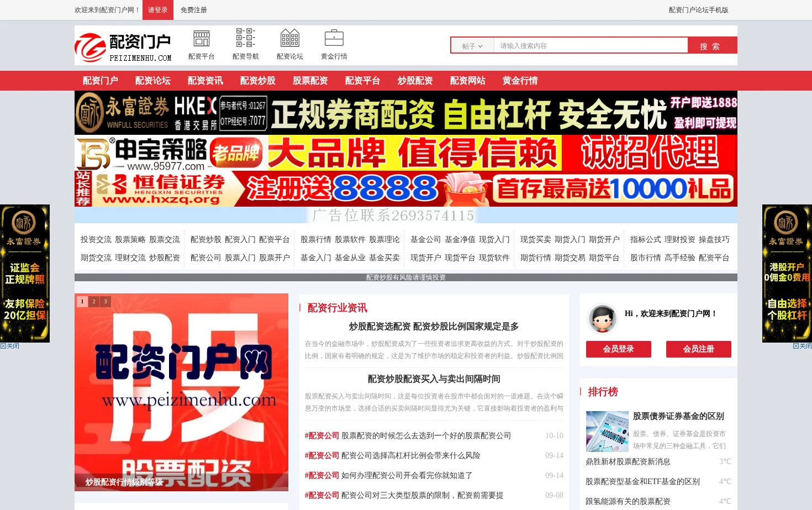This screenshot has height=510, width=812.
Task: Click the user avatar in welcome panel
Action: [x=602, y=318]
